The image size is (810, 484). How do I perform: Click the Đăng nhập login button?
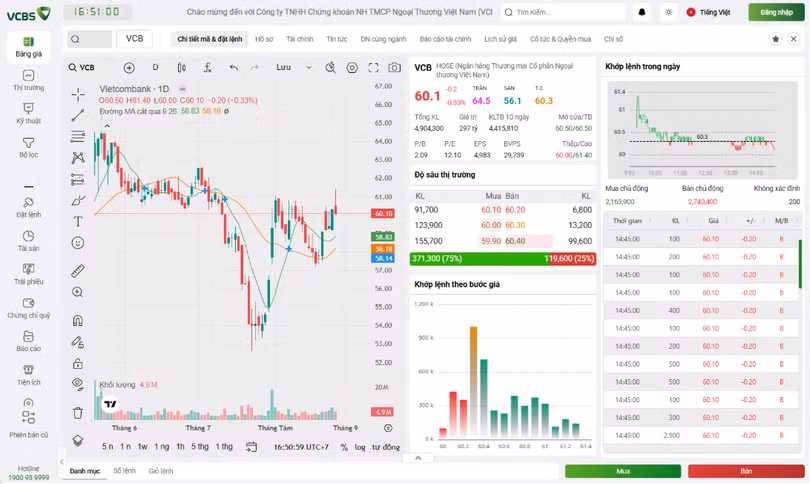[776, 12]
